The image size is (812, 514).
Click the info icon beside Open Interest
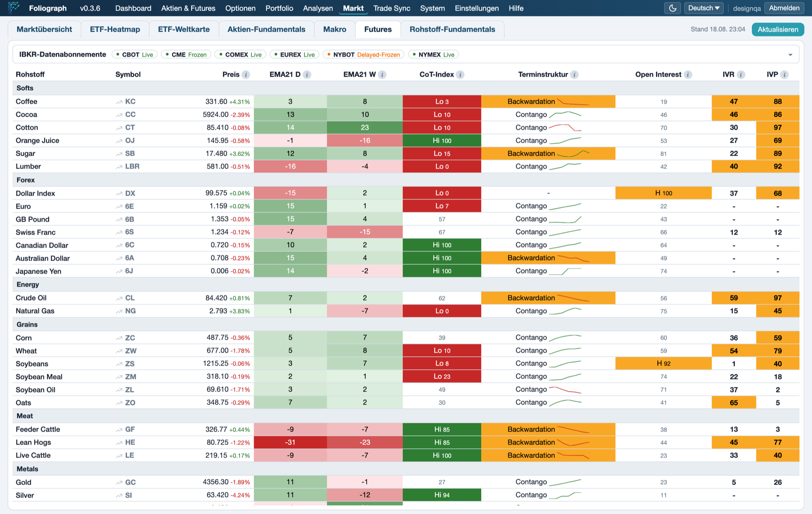point(688,75)
